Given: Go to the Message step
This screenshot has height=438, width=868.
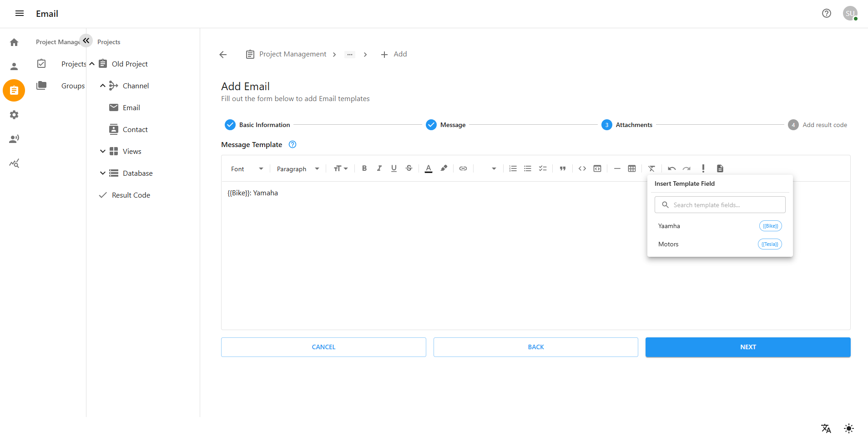Looking at the screenshot, I should click(446, 125).
